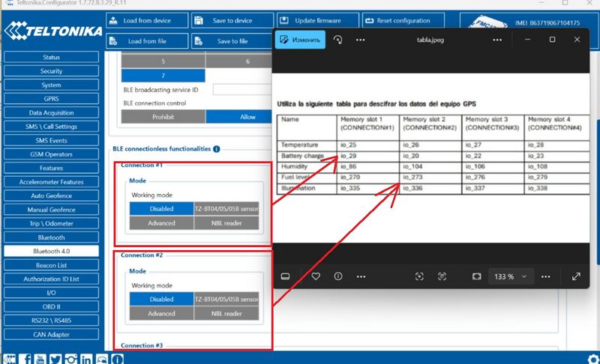Open Manual Geofence section
Screen dimensions: 600x364
(51, 210)
